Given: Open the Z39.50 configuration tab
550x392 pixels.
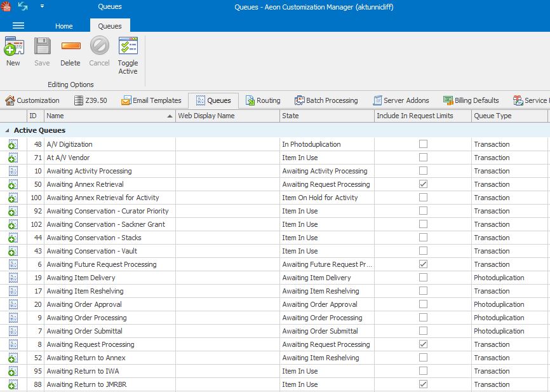Looking at the screenshot, I should pos(91,100).
